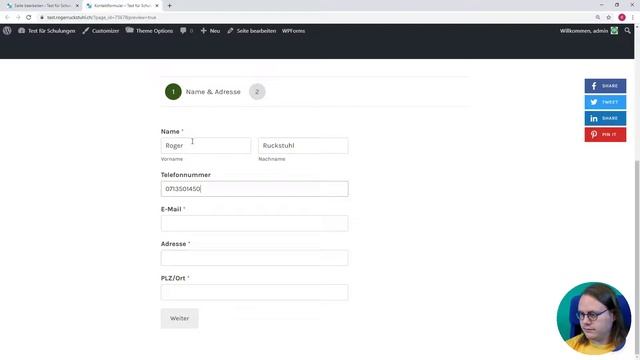Click the Neu (new content) item

pyautogui.click(x=210, y=31)
